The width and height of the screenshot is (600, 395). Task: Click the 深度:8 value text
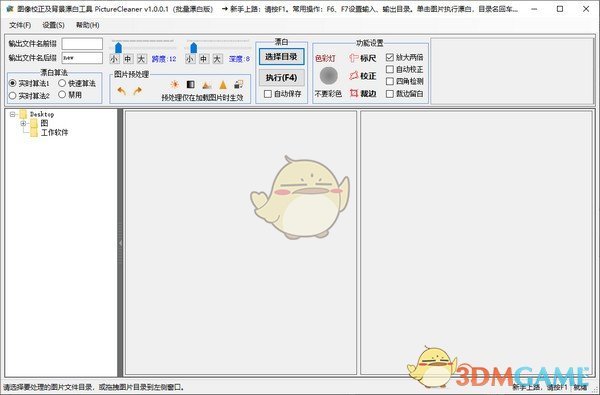pos(240,59)
